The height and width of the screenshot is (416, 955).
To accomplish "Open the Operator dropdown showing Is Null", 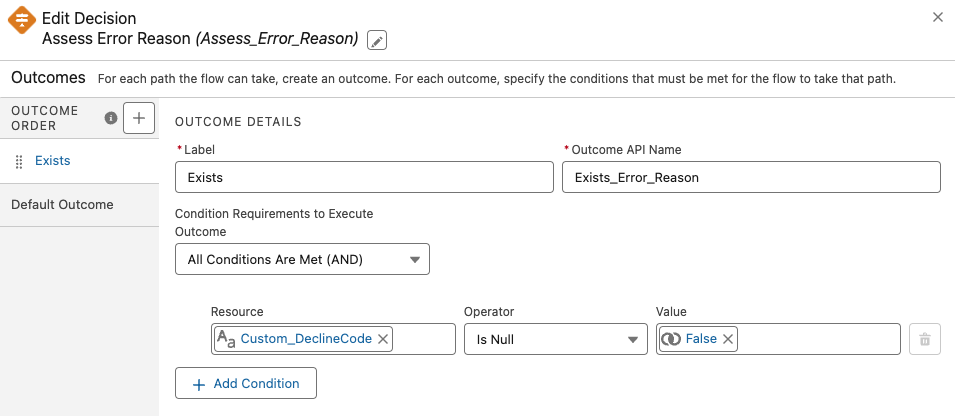I will [x=555, y=339].
